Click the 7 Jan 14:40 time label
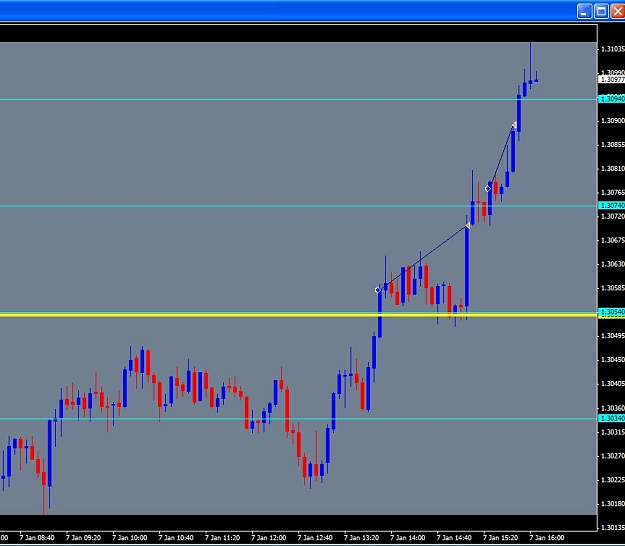 (454, 538)
